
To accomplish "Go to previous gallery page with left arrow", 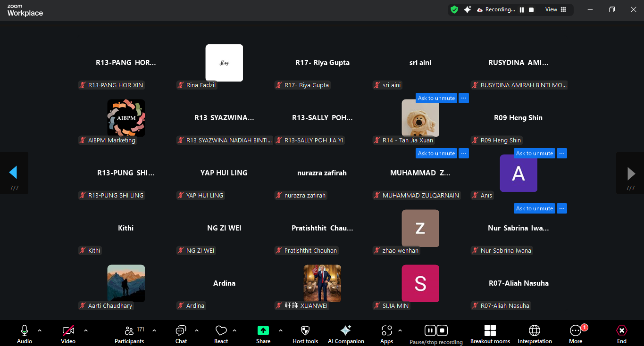I will pos(13,173).
